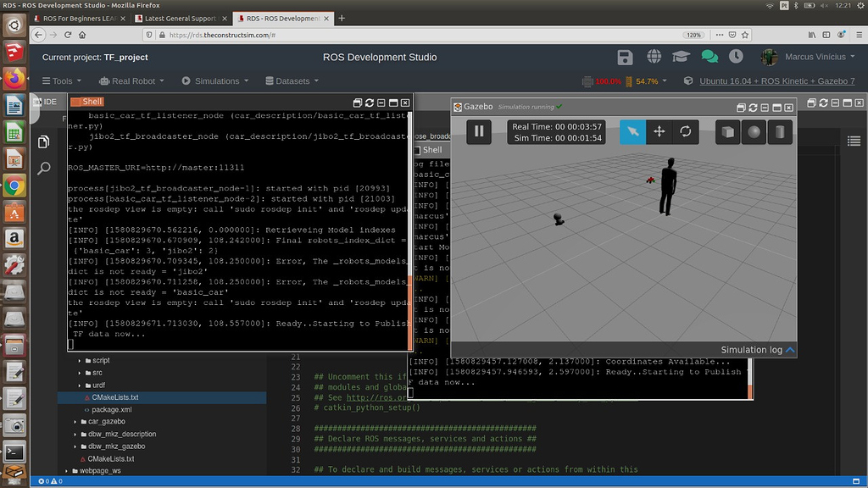Expand the Simulation log panel
Screen dimensions: 868x488
tap(757, 350)
